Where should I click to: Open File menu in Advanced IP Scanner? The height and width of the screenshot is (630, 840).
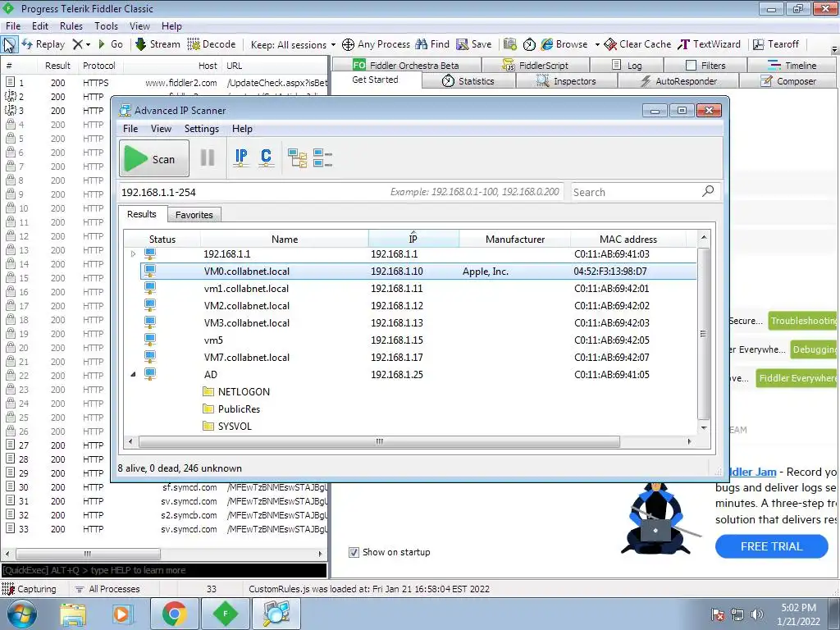[x=130, y=129]
